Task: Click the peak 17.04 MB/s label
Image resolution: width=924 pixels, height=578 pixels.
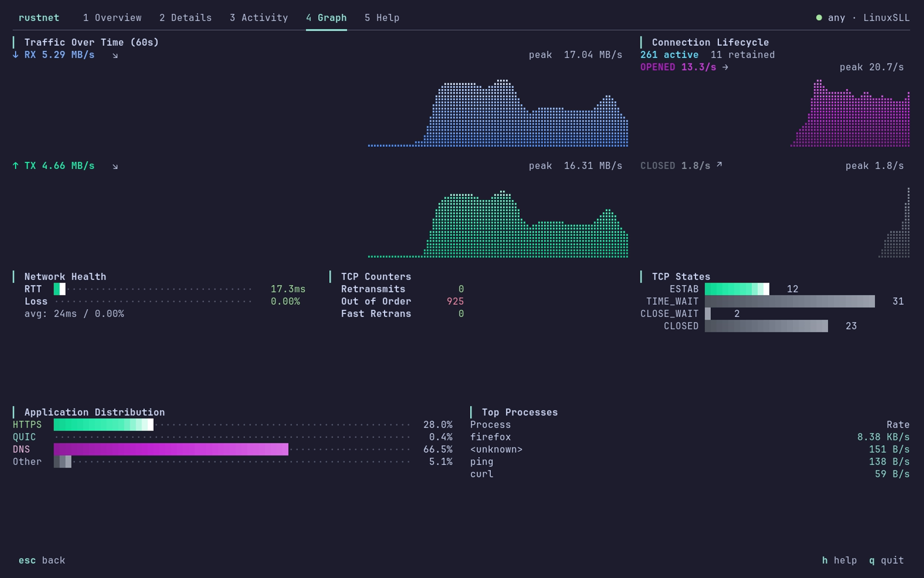Action: (575, 55)
